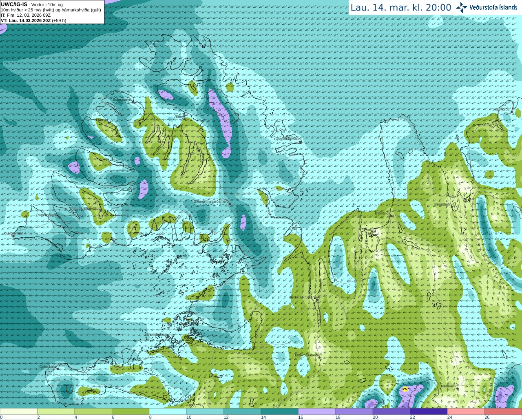Click the Reykir í Hrútafirði place label

point(303,297)
